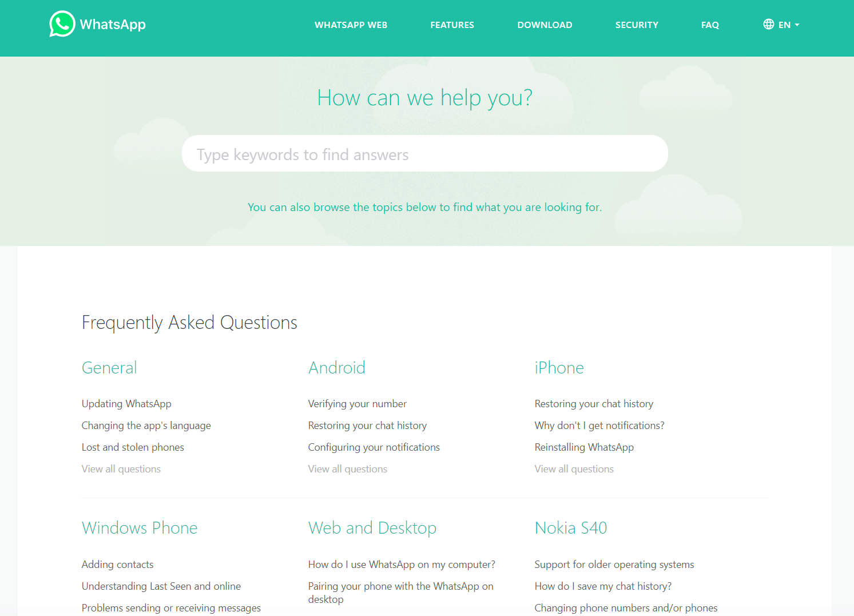Open Changing the app's language article
854x616 pixels.
146,426
